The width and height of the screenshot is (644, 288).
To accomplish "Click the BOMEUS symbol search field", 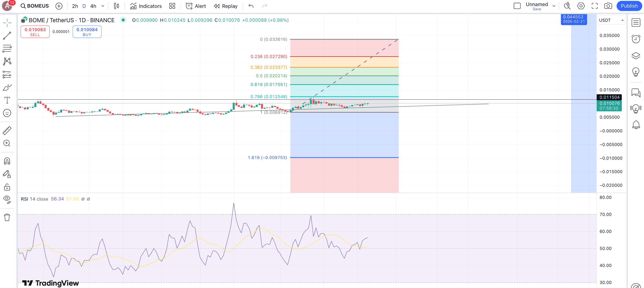I will [35, 6].
